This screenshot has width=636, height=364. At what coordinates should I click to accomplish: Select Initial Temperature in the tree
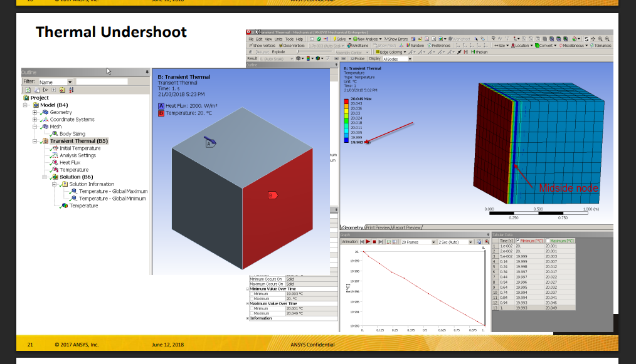[80, 148]
